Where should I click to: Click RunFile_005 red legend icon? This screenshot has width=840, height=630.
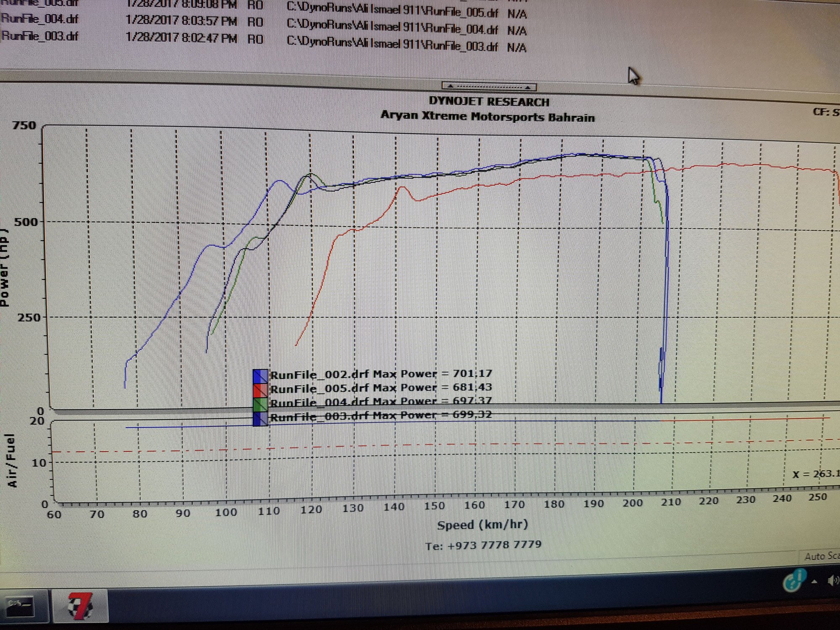pos(260,390)
